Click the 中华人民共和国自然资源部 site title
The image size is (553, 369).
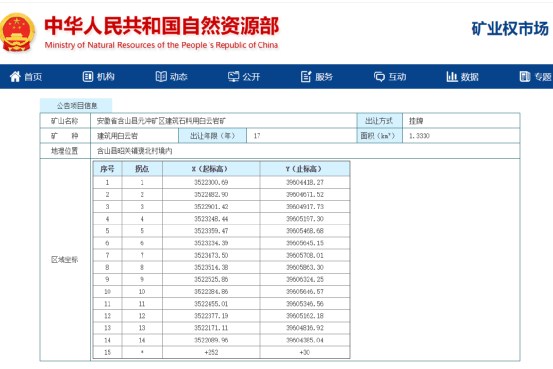coord(162,26)
